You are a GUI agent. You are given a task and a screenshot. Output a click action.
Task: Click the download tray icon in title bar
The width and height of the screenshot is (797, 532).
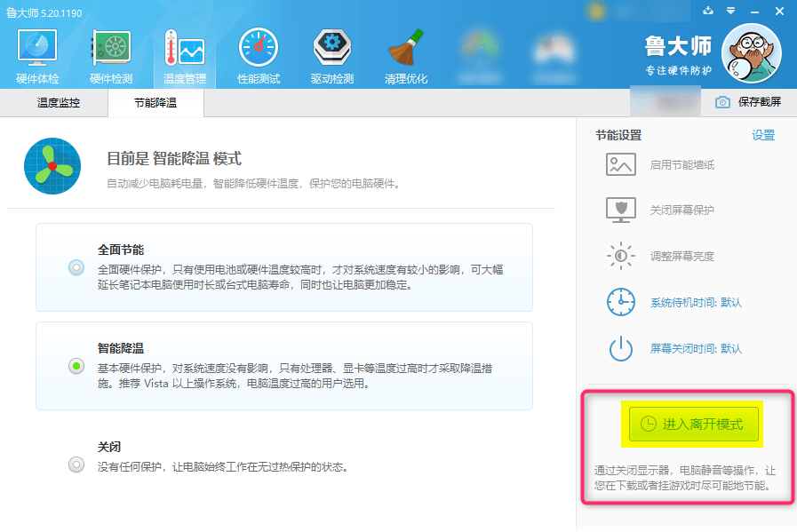708,11
